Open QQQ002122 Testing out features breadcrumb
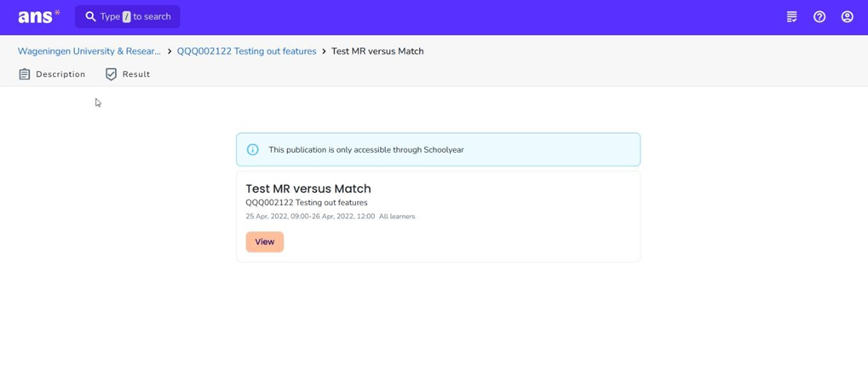868x377 pixels. click(x=246, y=51)
